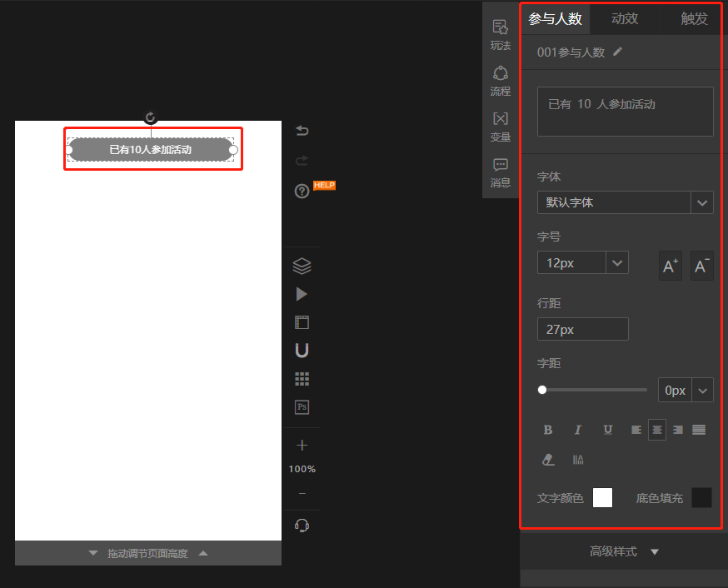Switch to the 参与人数 tab

click(556, 18)
